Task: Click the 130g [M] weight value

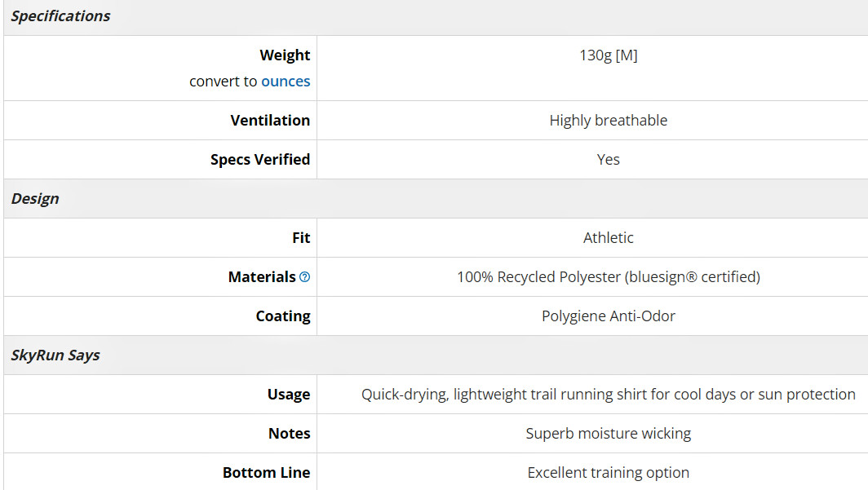Action: pos(609,55)
